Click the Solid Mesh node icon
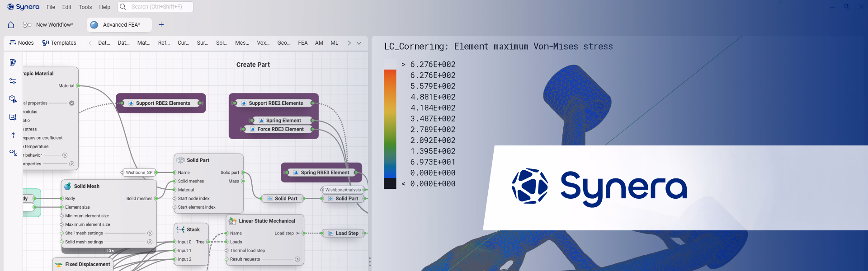 pos(67,186)
